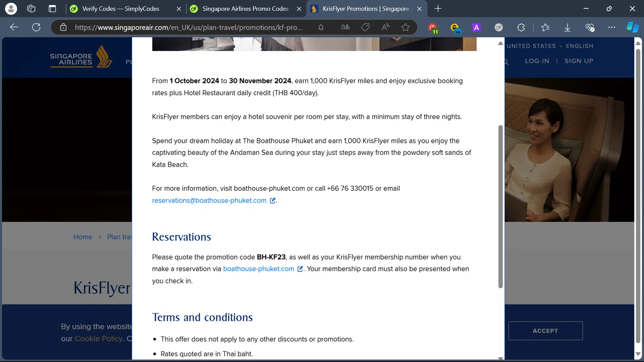Click the page scrollbar up arrow
This screenshot has width=644, height=362.
pyautogui.click(x=638, y=43)
